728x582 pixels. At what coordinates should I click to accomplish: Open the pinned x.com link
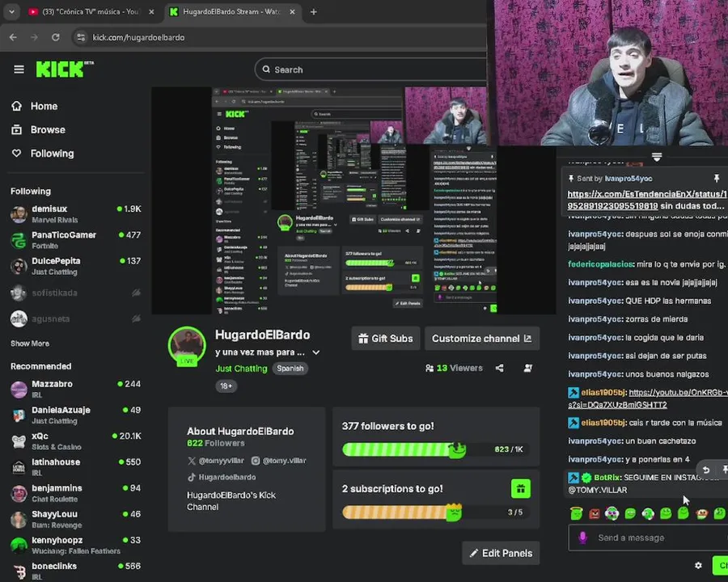pos(647,200)
